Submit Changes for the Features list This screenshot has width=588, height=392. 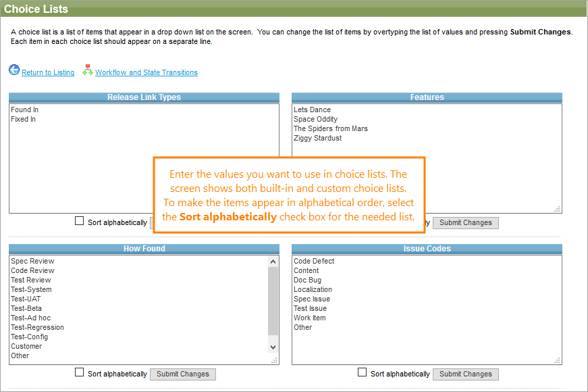click(x=466, y=222)
